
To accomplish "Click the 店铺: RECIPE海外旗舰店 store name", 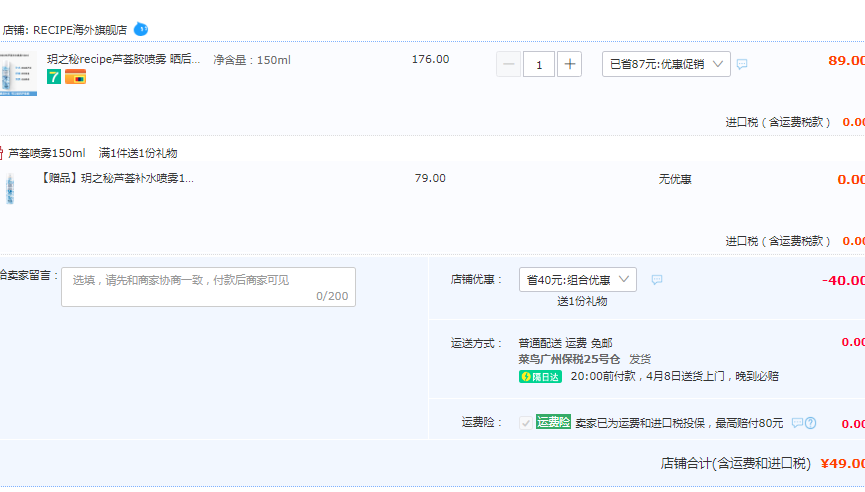I will [x=65, y=30].
